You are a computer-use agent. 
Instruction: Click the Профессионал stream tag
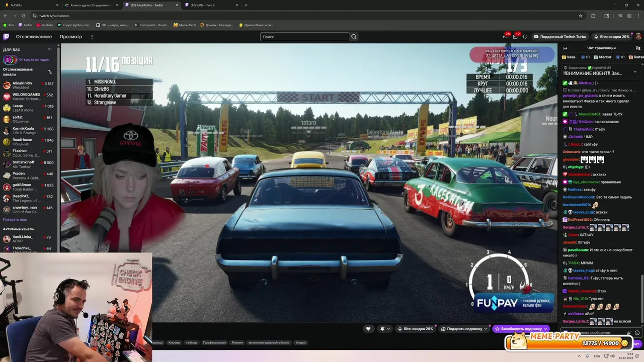tap(214, 343)
